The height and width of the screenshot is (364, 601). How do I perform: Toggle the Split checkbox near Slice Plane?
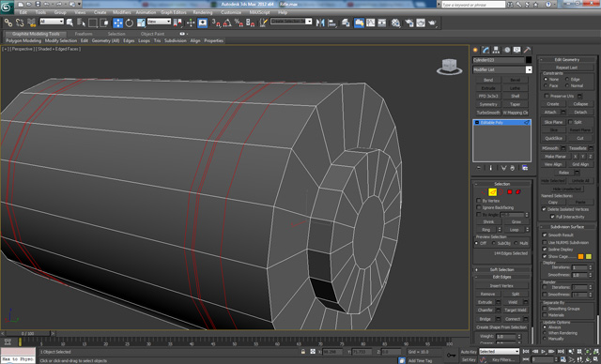pos(570,122)
